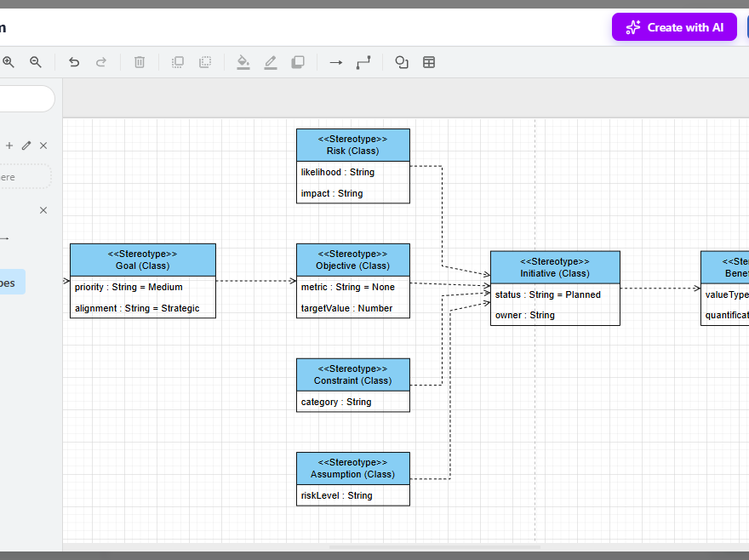The height and width of the screenshot is (560, 749).
Task: Toggle shadow on the selection
Action: click(298, 62)
